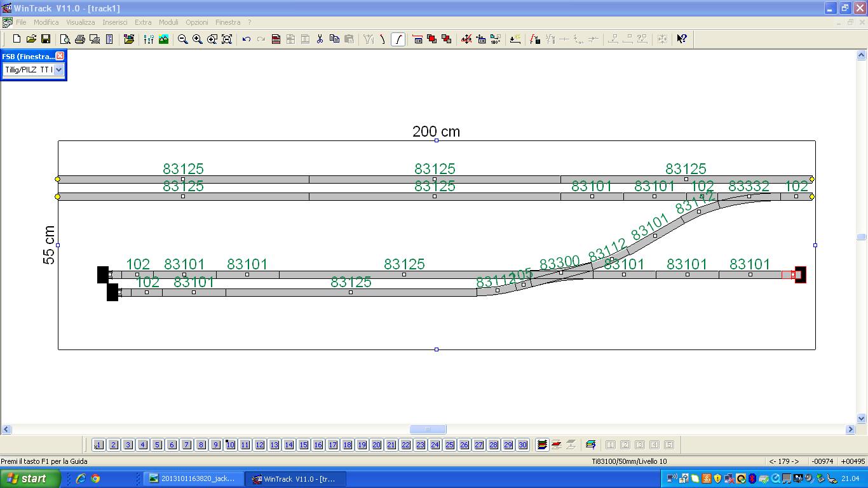Open the File menu
The width and height of the screenshot is (868, 488).
click(21, 22)
